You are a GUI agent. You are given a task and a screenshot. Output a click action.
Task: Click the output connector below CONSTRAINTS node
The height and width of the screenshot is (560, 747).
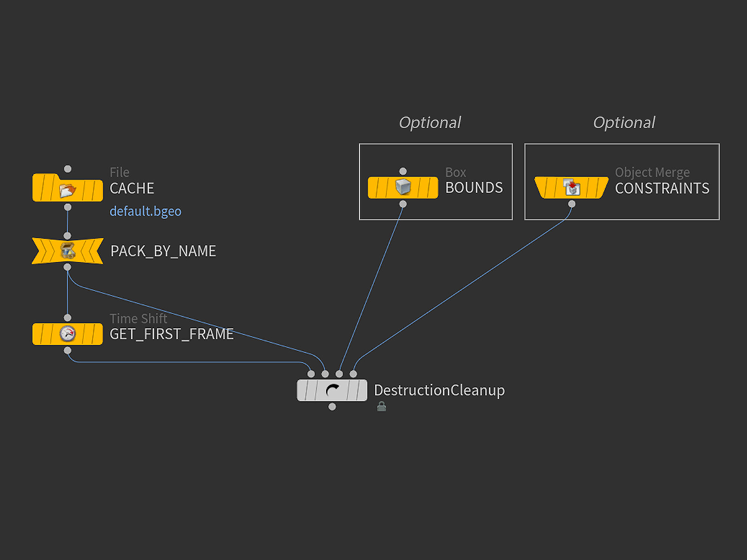coord(571,203)
